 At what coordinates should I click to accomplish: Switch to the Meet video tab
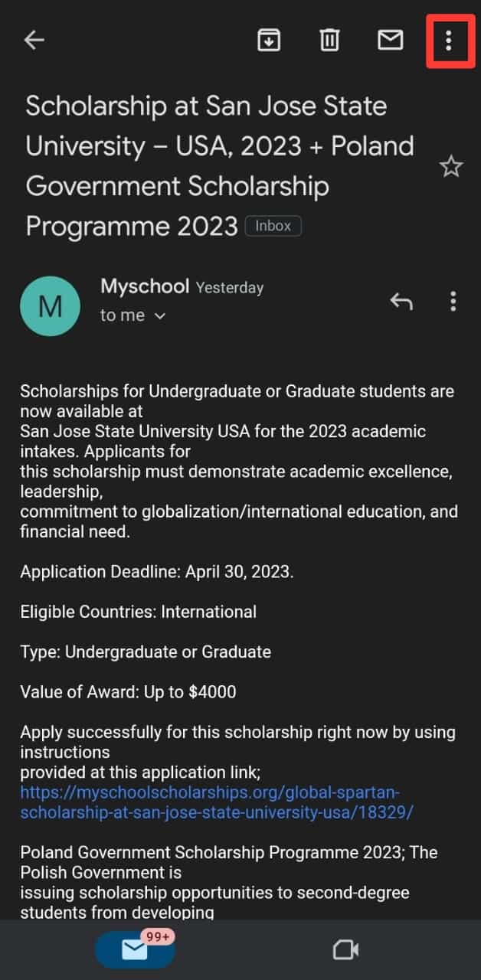346,950
